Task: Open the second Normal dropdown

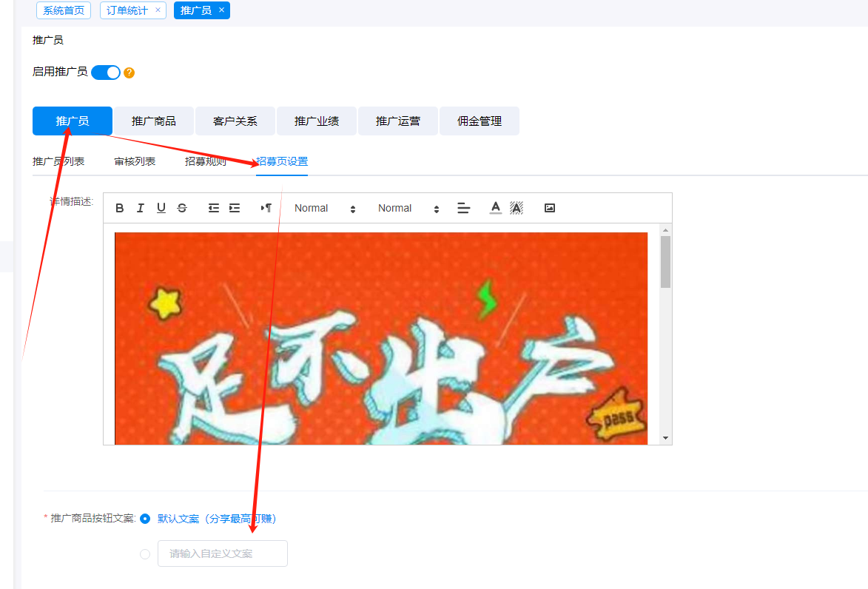Action: tap(408, 208)
